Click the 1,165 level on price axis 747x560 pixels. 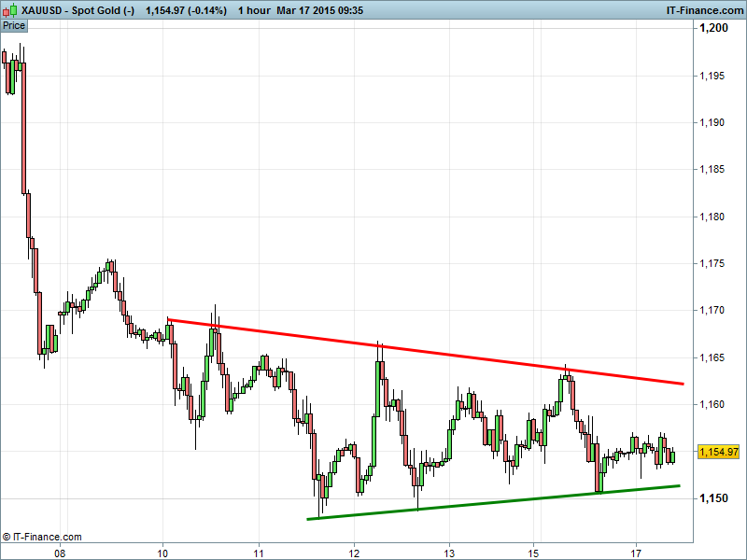pyautogui.click(x=714, y=357)
